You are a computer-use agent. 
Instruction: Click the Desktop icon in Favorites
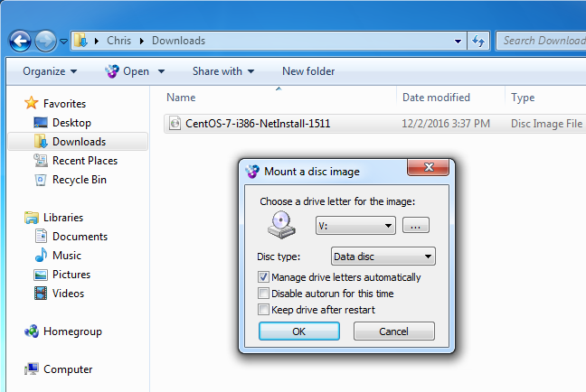[40, 122]
